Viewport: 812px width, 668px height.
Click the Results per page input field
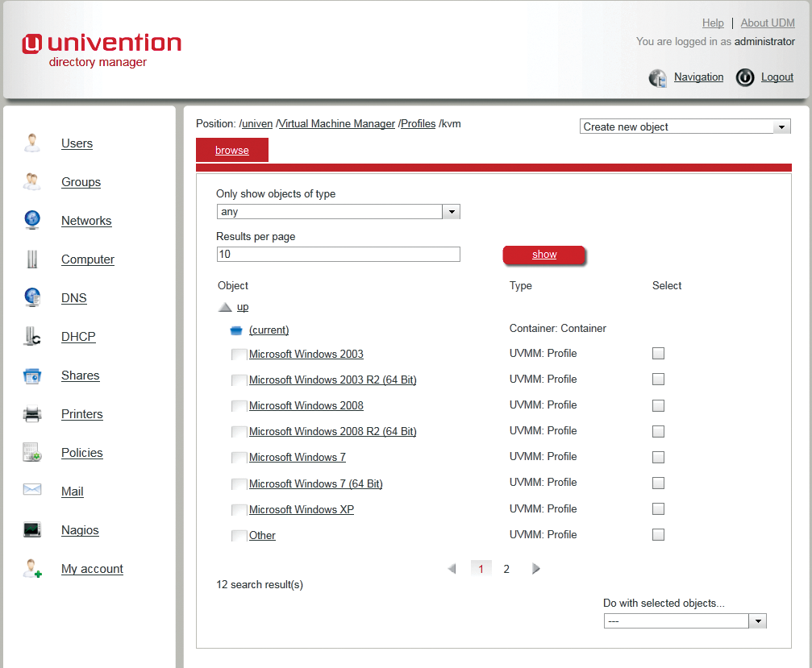pyautogui.click(x=338, y=254)
